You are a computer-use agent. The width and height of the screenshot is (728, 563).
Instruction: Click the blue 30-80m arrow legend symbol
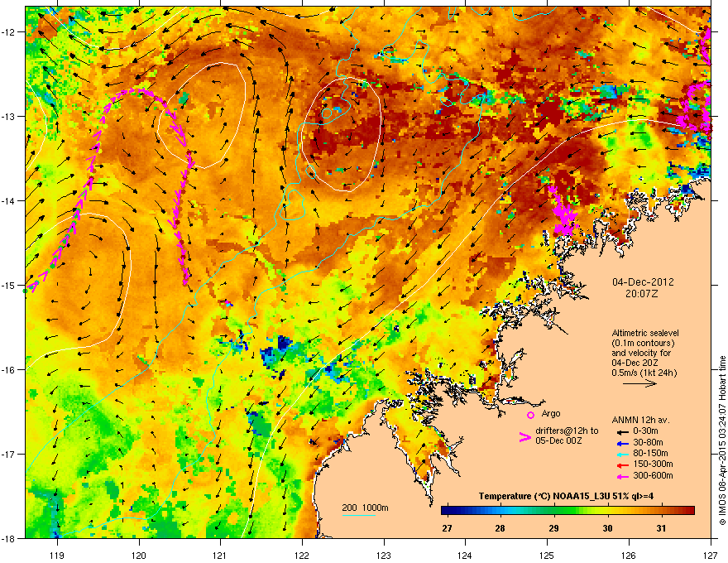(x=622, y=443)
